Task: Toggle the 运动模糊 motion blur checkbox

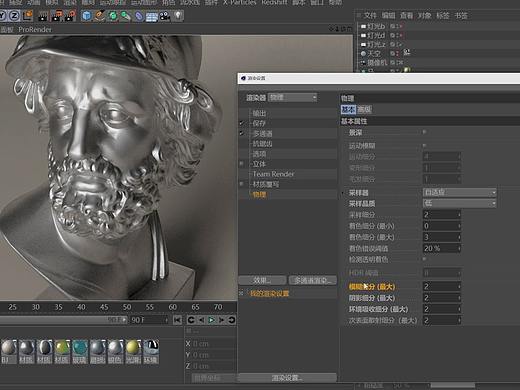Action: click(424, 145)
